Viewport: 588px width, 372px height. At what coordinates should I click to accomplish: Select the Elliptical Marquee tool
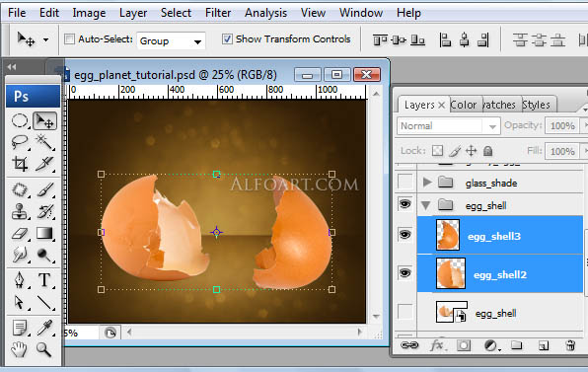point(20,120)
